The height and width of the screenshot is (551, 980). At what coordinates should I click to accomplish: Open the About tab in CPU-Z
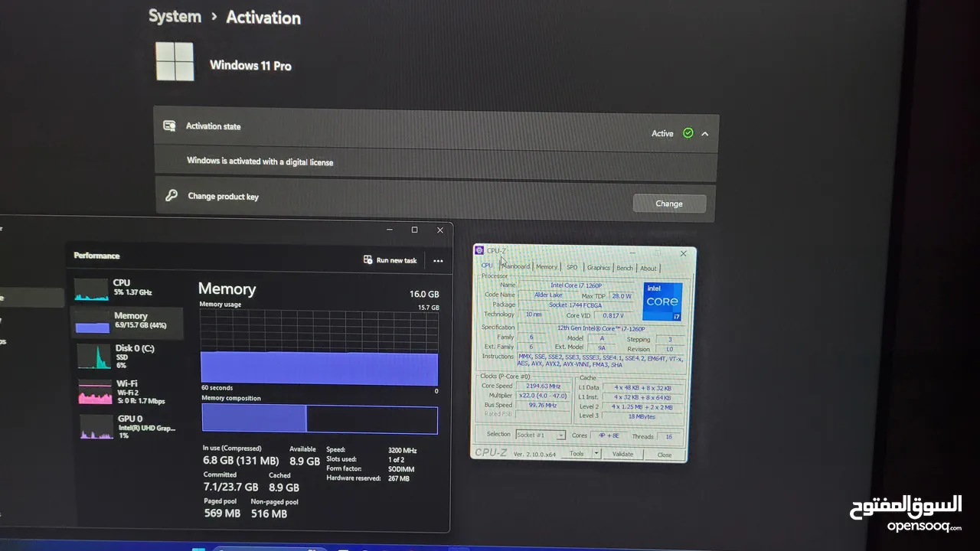[x=648, y=269]
